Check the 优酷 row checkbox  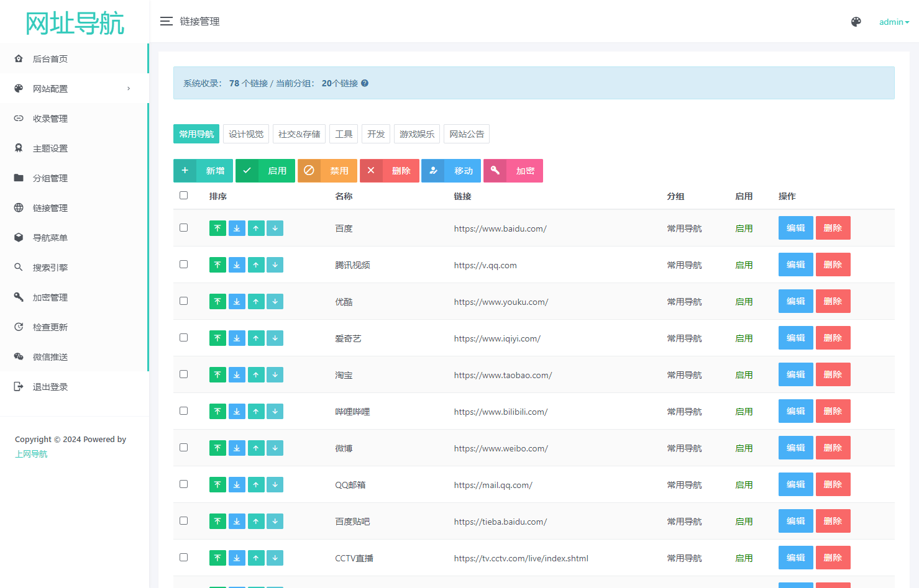tap(183, 301)
